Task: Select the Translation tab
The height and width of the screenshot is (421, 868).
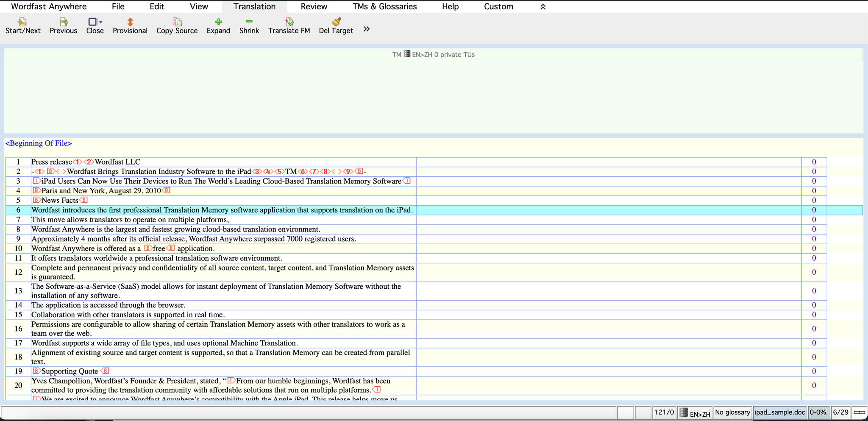Action: pyautogui.click(x=254, y=7)
